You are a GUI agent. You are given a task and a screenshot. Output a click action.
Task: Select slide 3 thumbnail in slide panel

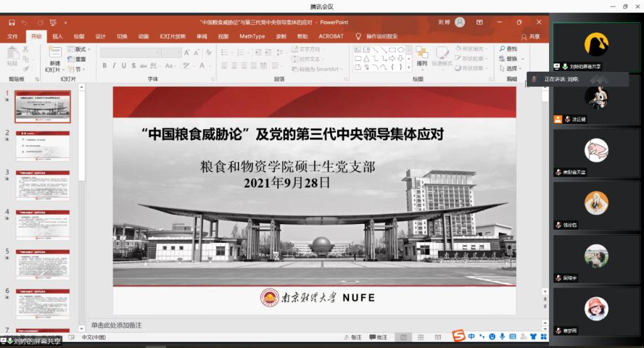43,185
